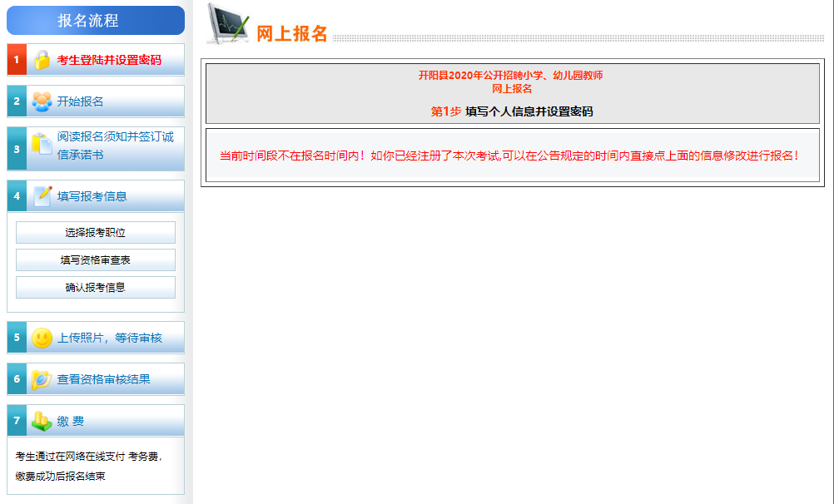Expand the 填写报考信息 section
The height and width of the screenshot is (504, 834).
pyautogui.click(x=92, y=196)
